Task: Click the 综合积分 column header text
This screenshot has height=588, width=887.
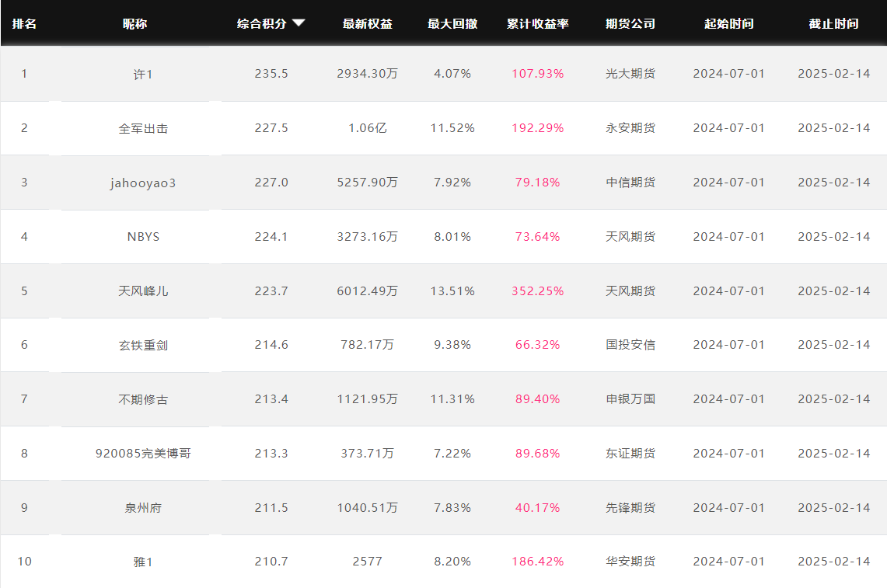Action: click(x=261, y=24)
